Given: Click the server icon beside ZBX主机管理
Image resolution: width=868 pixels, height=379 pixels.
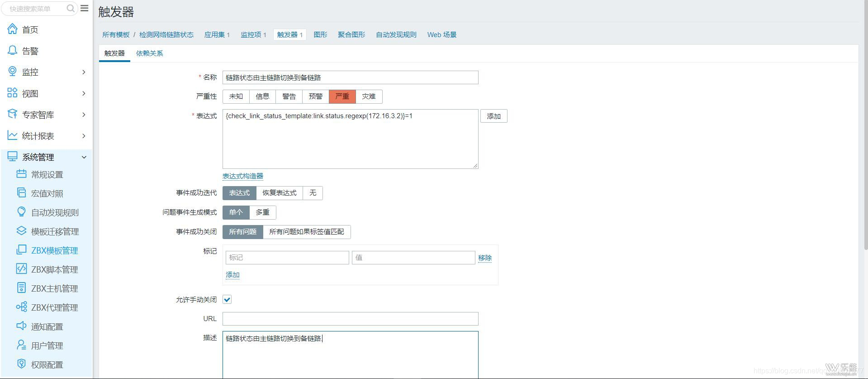Looking at the screenshot, I should click(x=21, y=288).
